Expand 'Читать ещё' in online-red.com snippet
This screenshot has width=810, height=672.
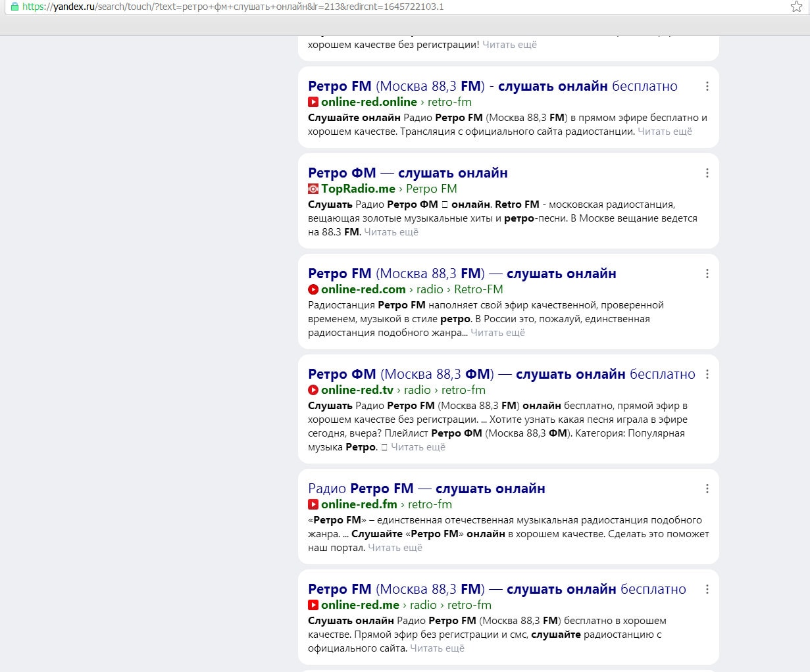[497, 333]
